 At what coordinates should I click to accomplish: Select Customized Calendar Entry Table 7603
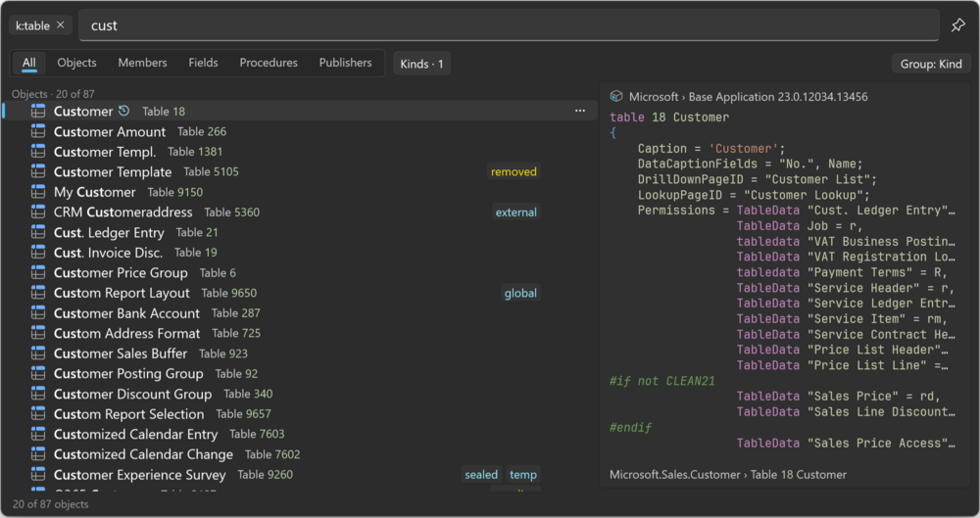coord(300,434)
